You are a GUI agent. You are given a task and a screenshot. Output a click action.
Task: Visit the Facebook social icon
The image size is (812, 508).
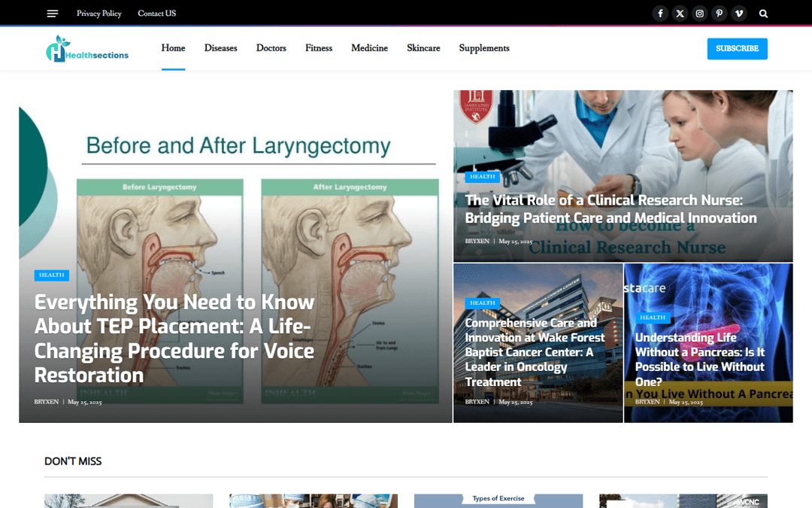(660, 14)
